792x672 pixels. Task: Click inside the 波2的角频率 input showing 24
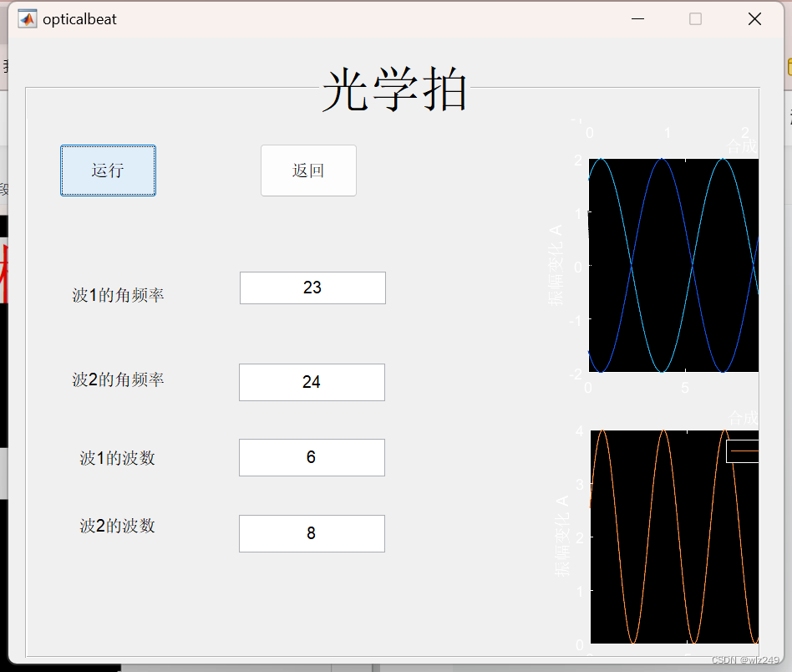point(312,382)
